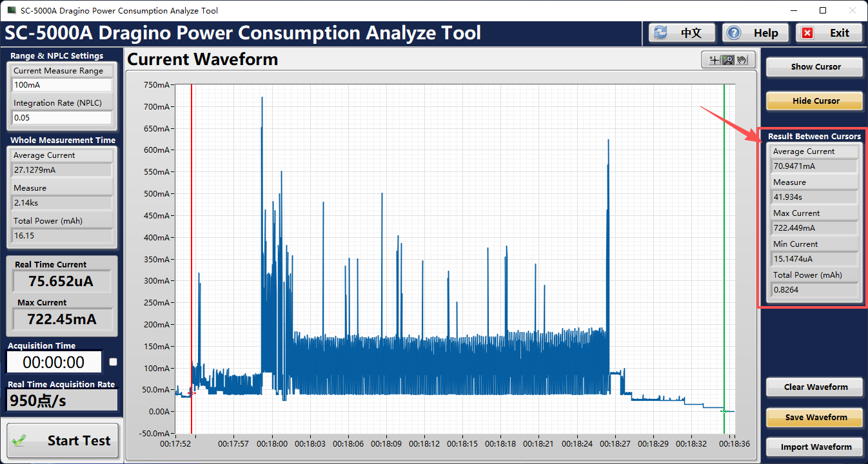Click the between-cursors total power 0.8264
Image resolution: width=868 pixels, height=464 pixels.
[815, 290]
